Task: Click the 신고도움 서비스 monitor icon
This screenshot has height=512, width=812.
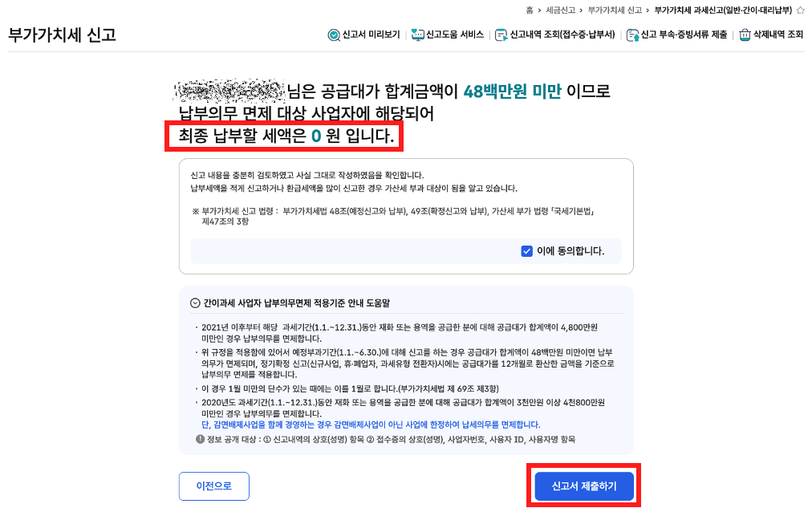Action: coord(417,35)
